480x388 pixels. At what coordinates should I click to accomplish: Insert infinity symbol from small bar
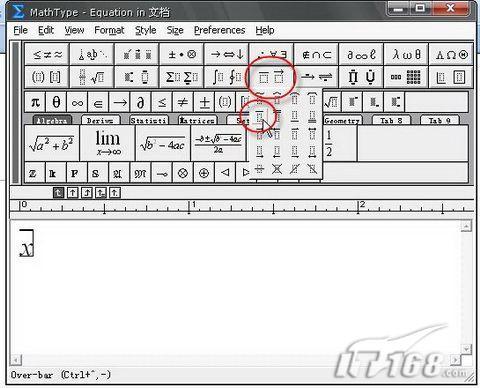tap(77, 102)
